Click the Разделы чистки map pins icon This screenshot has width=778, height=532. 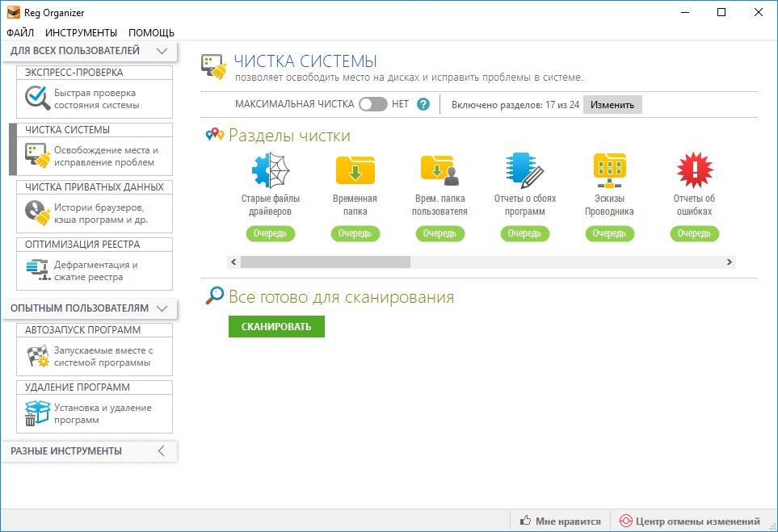click(x=215, y=134)
